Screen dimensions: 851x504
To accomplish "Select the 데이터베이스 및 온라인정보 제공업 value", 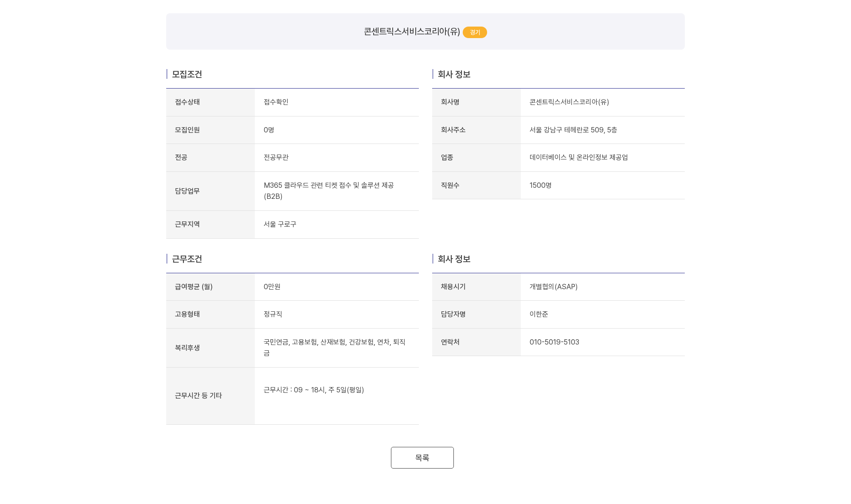I will click(579, 157).
